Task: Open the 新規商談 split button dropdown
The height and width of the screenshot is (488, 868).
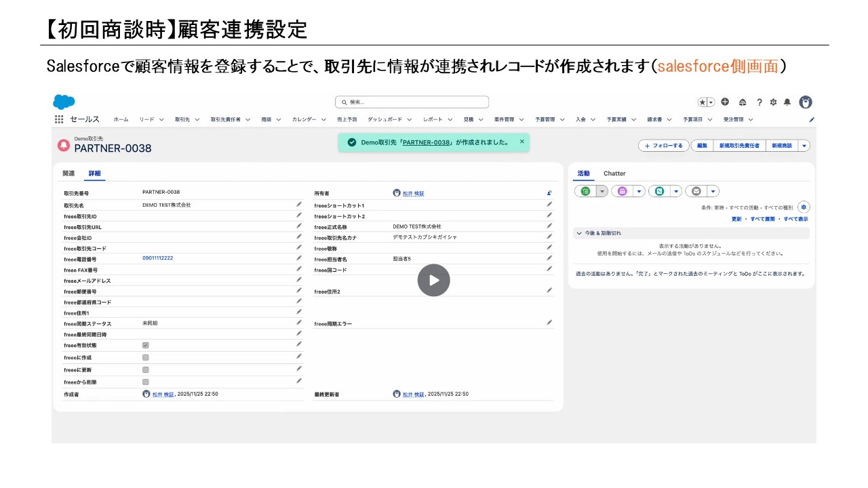Action: tap(803, 145)
